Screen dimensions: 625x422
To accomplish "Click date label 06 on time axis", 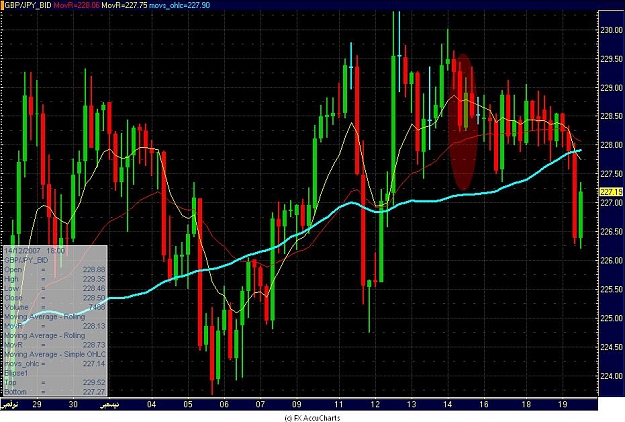I will pos(224,404).
